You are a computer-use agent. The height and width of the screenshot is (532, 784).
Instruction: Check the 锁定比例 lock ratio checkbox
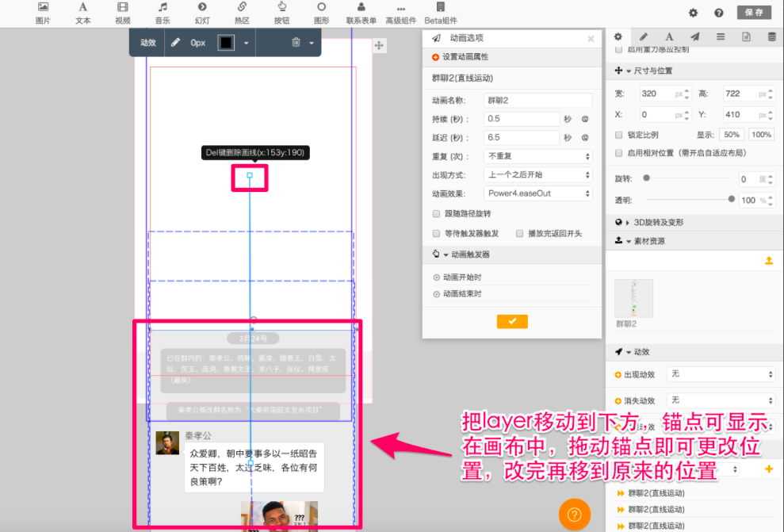pyautogui.click(x=620, y=135)
